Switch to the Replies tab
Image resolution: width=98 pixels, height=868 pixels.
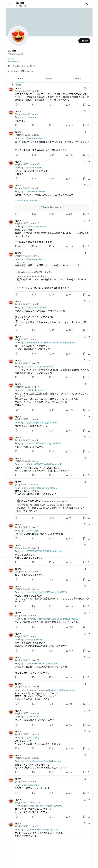[49, 79]
